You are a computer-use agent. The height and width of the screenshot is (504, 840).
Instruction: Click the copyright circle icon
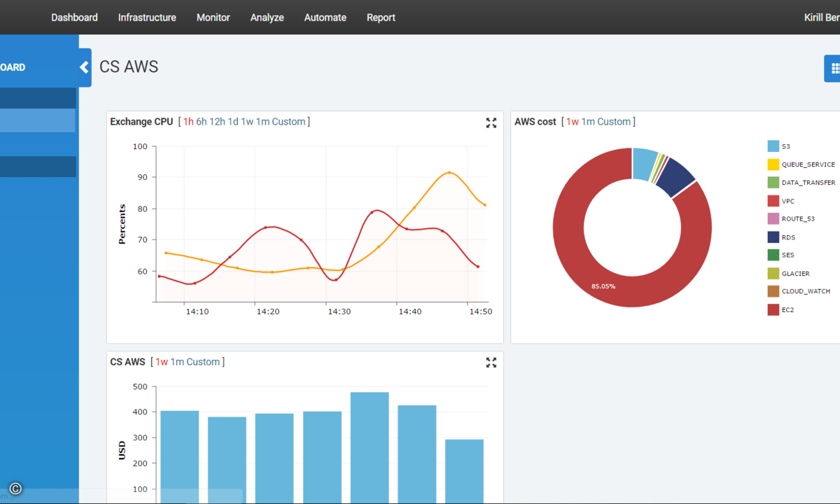(15, 489)
